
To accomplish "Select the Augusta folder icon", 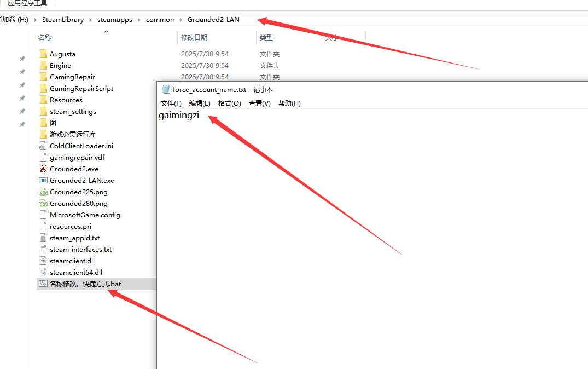I will (x=43, y=54).
